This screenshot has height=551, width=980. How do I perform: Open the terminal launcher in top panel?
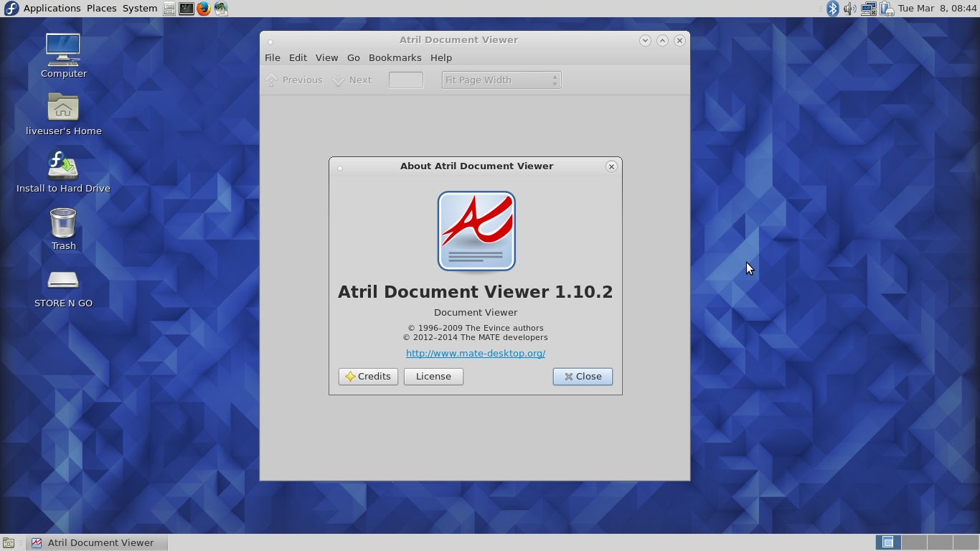pyautogui.click(x=186, y=9)
